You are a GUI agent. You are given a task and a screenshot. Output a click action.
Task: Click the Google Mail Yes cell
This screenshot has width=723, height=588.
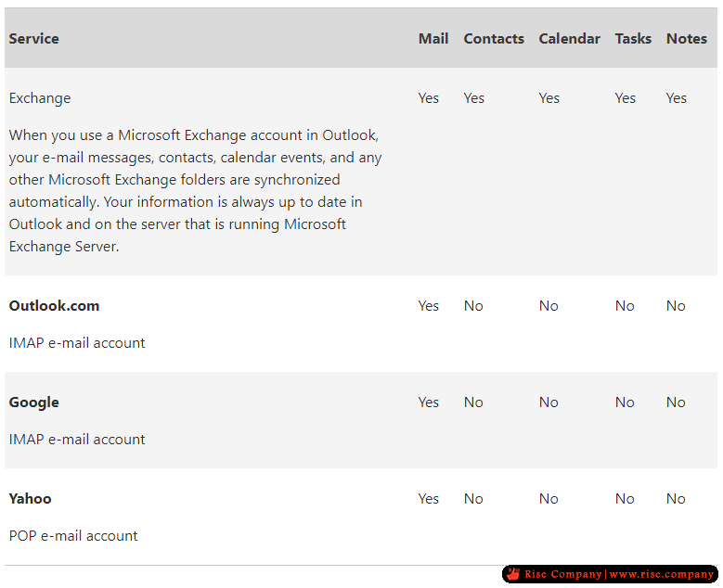pyautogui.click(x=429, y=403)
